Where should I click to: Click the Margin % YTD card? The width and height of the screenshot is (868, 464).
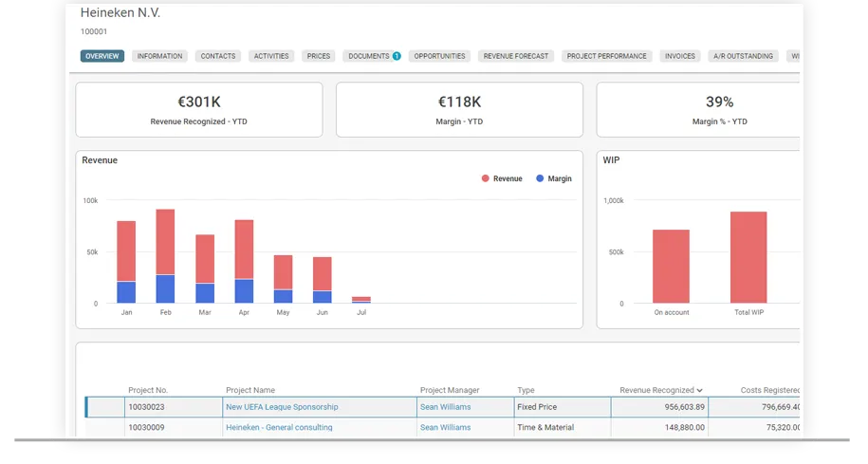[698, 110]
